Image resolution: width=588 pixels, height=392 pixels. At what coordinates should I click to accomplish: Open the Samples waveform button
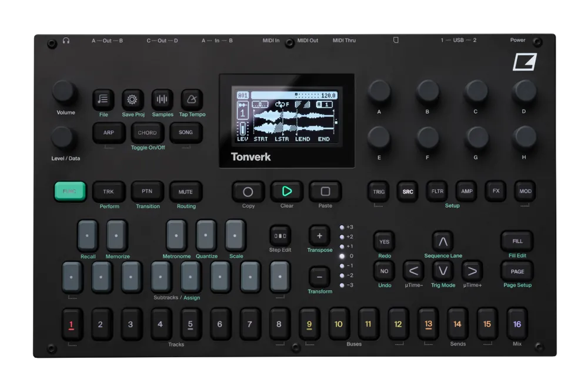click(162, 99)
